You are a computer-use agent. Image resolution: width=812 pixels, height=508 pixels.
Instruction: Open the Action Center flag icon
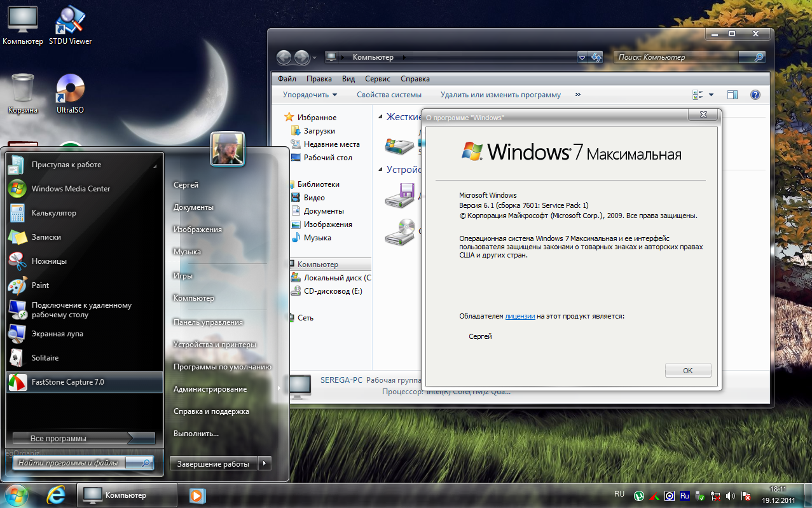[746, 496]
